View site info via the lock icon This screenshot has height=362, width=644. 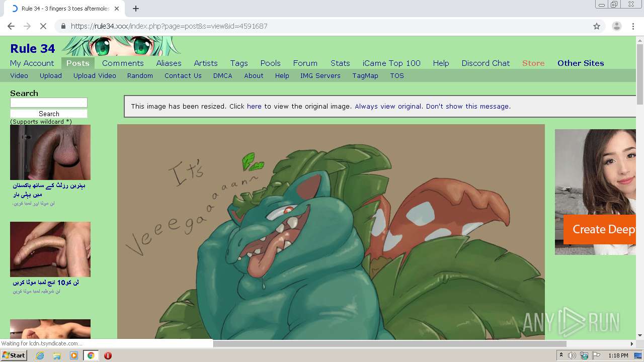click(63, 26)
